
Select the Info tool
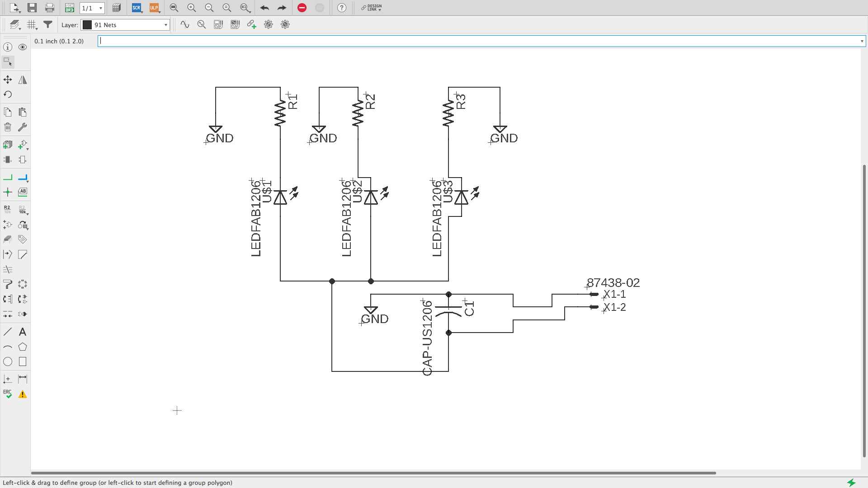[8, 47]
